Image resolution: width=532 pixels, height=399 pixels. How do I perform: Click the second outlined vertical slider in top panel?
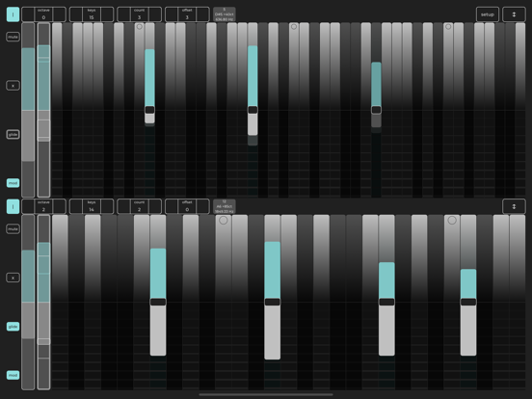tap(43, 110)
